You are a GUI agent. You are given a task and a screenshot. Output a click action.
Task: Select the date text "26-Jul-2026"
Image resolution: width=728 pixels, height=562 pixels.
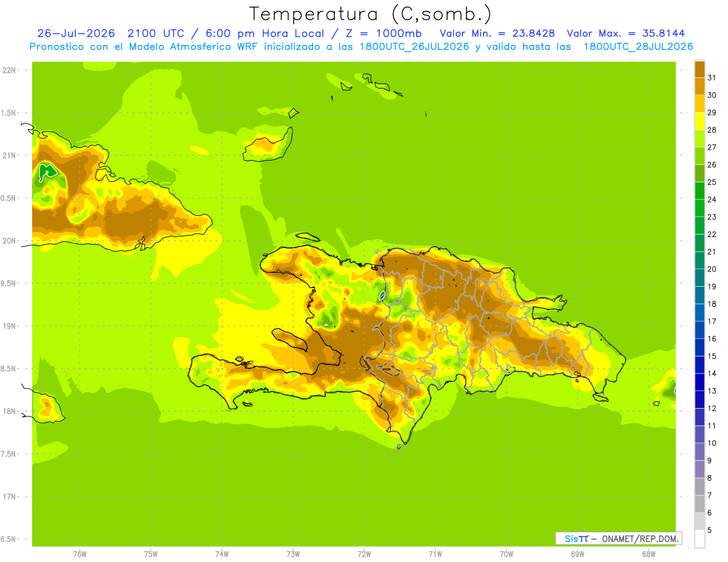tap(76, 33)
